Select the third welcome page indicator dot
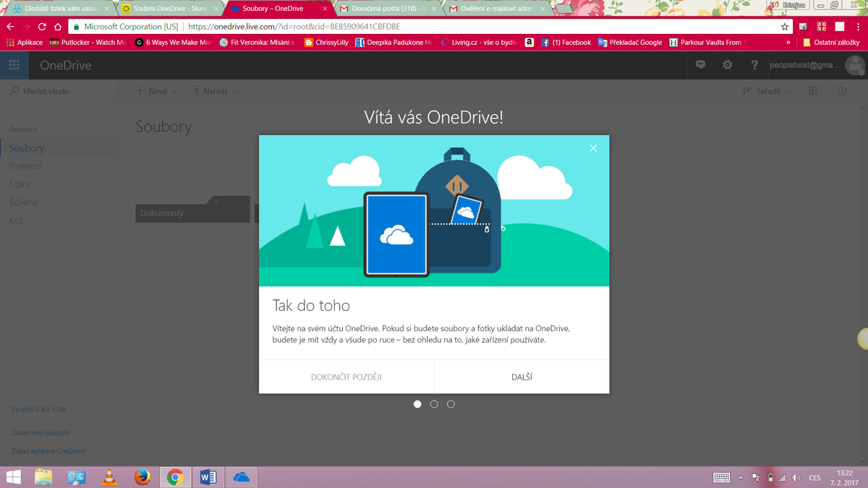 coord(451,404)
